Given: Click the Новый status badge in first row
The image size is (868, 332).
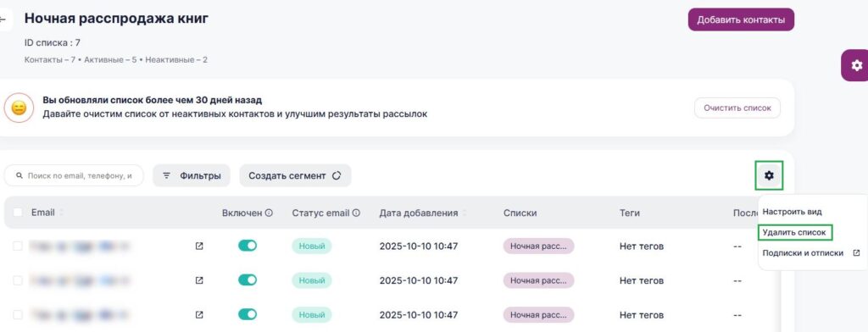Looking at the screenshot, I should coord(312,246).
